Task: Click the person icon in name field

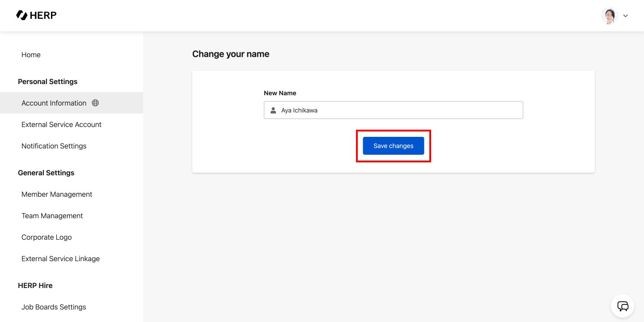Action: (x=273, y=110)
